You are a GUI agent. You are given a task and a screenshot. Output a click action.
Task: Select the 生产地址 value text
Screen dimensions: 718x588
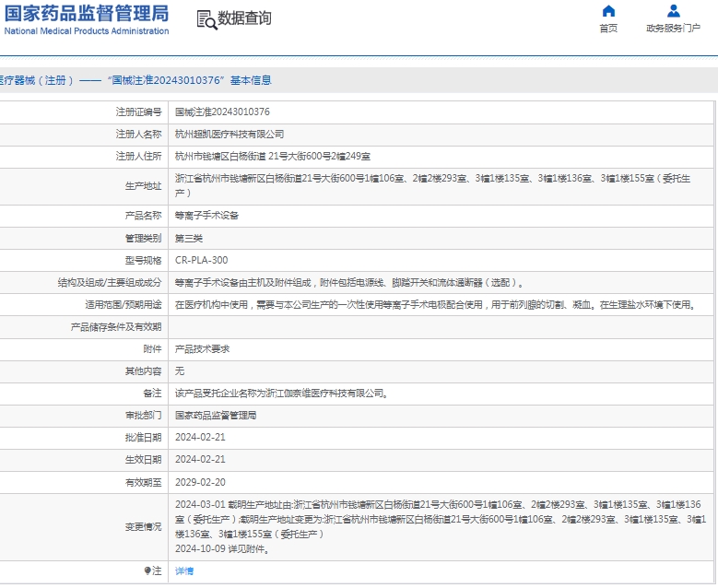coord(432,185)
